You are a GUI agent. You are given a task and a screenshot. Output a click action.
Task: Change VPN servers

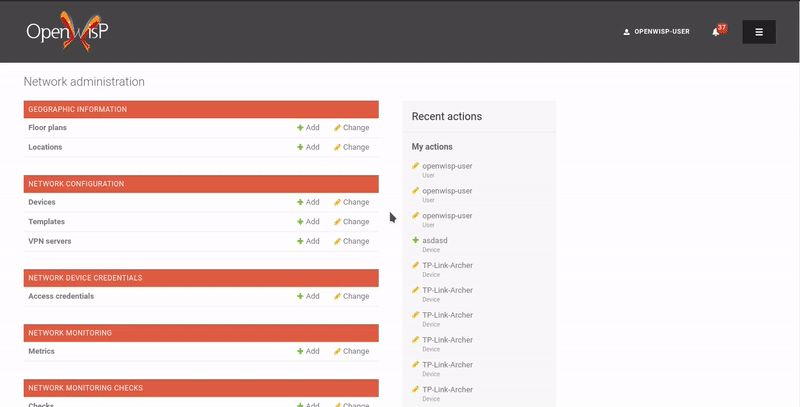click(352, 241)
